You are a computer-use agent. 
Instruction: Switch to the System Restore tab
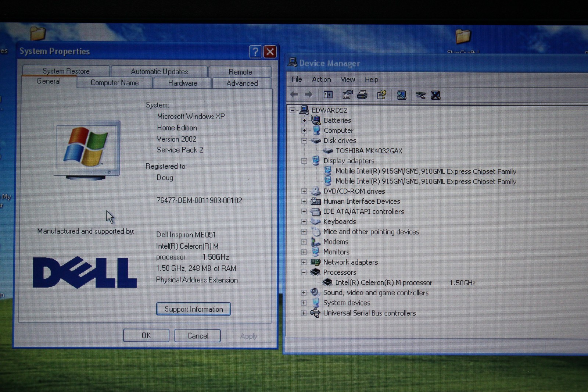tap(66, 71)
